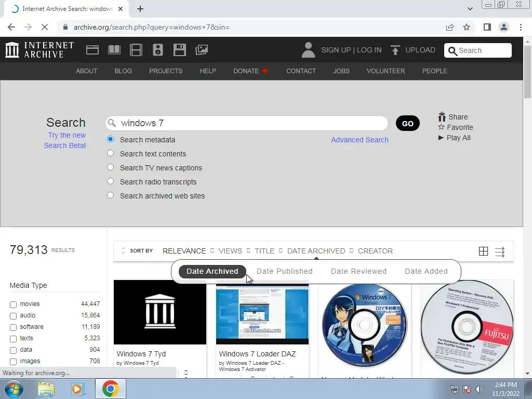This screenshot has height=399, width=532.
Task: Open Chrome three-dot menu
Action: click(x=521, y=27)
